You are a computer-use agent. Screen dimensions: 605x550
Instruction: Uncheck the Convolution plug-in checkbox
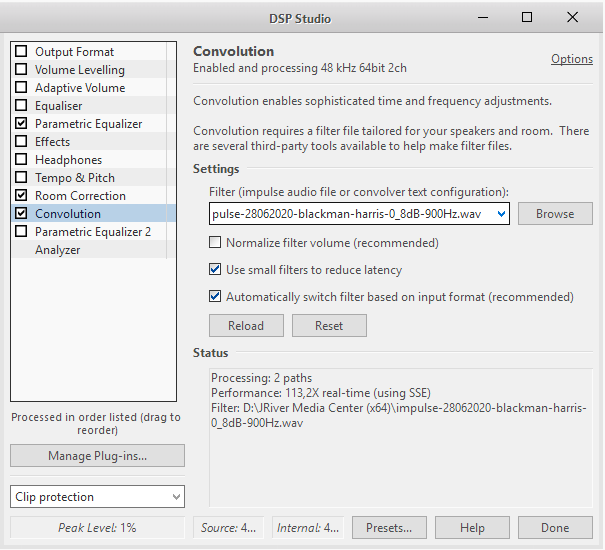[x=21, y=213]
